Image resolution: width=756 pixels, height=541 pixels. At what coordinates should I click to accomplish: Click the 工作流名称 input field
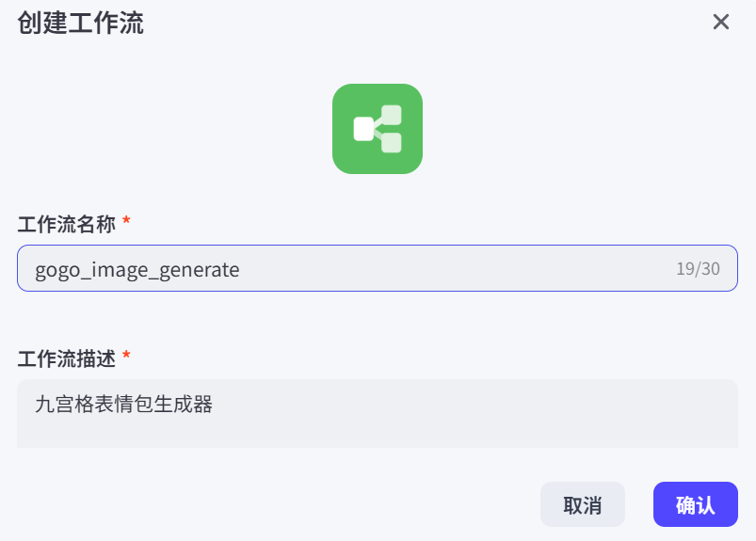[377, 269]
